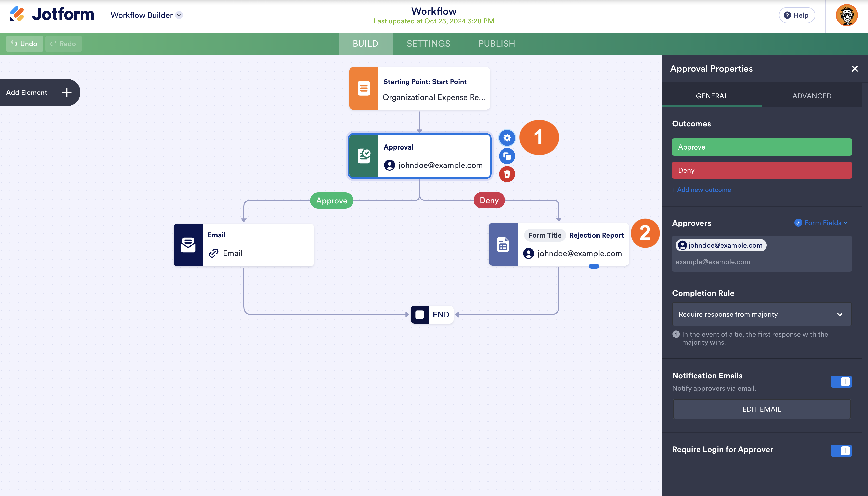Select the red Deny outcome bar

tap(762, 170)
